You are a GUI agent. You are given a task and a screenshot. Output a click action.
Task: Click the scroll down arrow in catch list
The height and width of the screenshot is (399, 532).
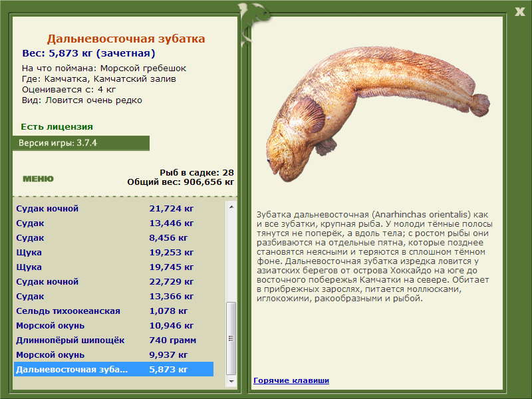coord(231,382)
